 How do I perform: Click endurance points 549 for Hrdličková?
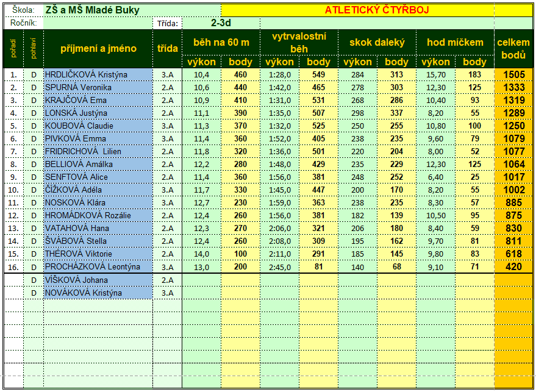click(318, 75)
